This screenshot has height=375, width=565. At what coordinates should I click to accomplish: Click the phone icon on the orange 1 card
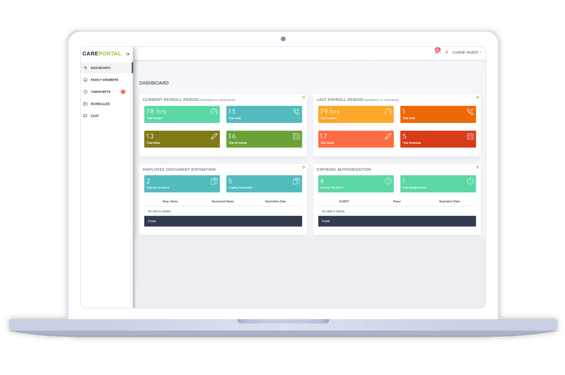[x=470, y=112]
